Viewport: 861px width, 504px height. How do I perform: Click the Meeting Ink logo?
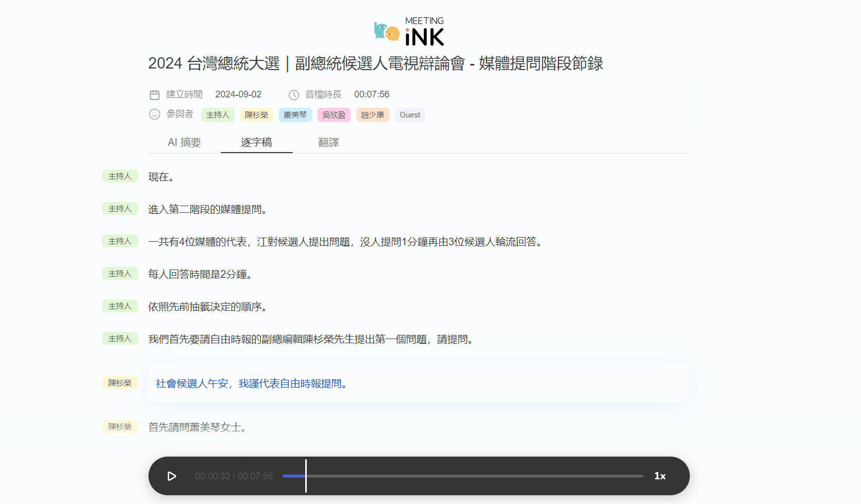tap(409, 31)
